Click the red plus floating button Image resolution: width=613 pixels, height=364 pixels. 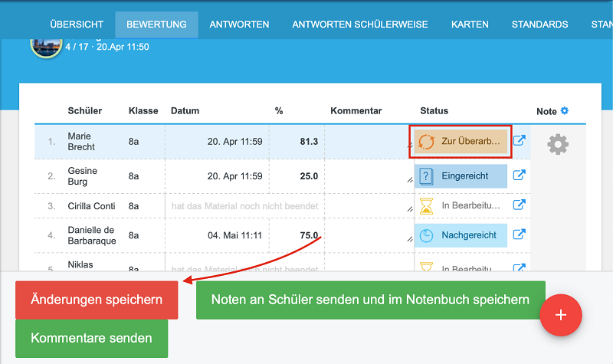561,315
